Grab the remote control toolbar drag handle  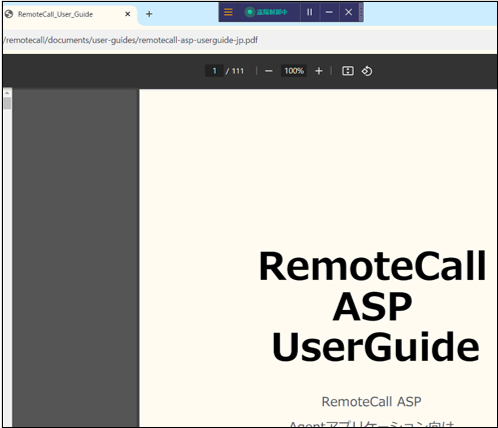[361, 12]
